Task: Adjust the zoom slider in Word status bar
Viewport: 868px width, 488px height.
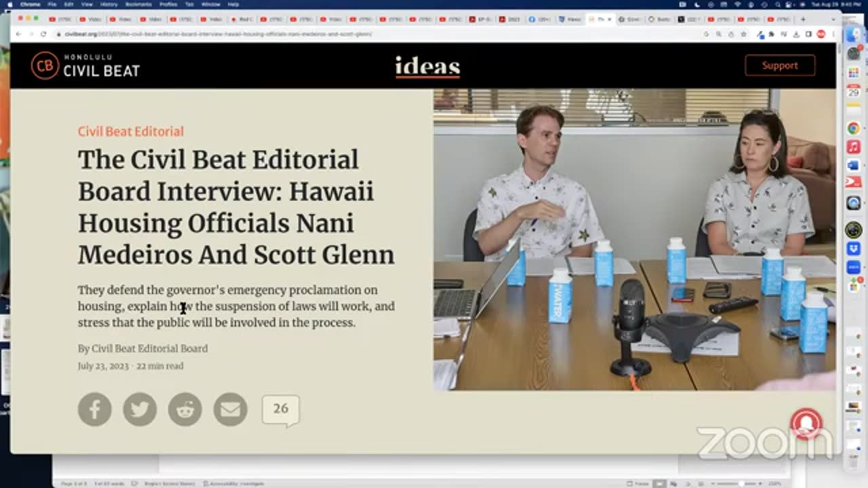Action: pos(741,483)
